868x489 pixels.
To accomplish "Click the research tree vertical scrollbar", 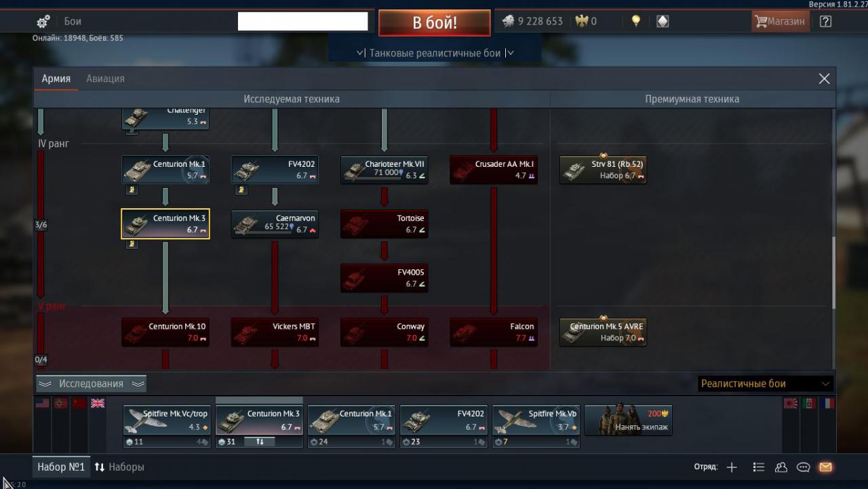I will tap(833, 271).
